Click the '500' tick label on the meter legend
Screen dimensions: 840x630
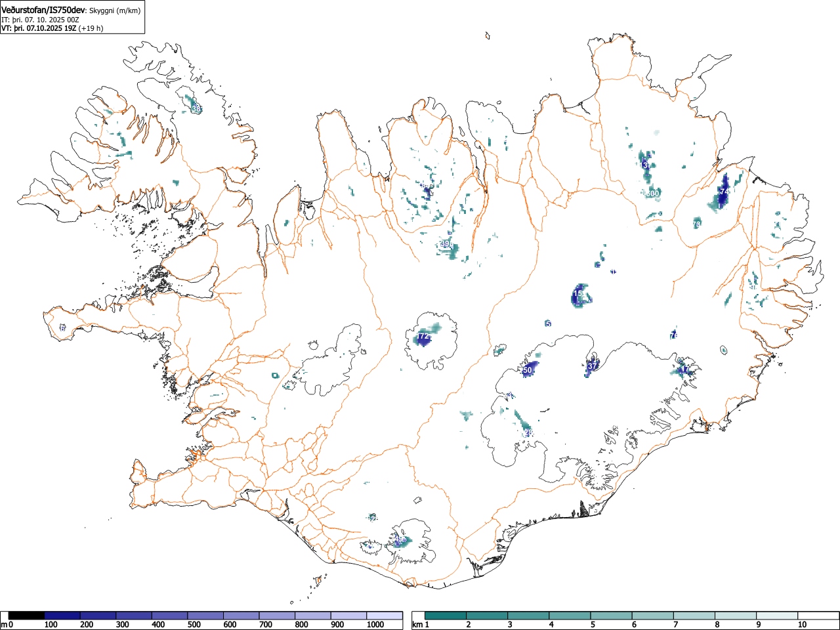click(x=194, y=625)
